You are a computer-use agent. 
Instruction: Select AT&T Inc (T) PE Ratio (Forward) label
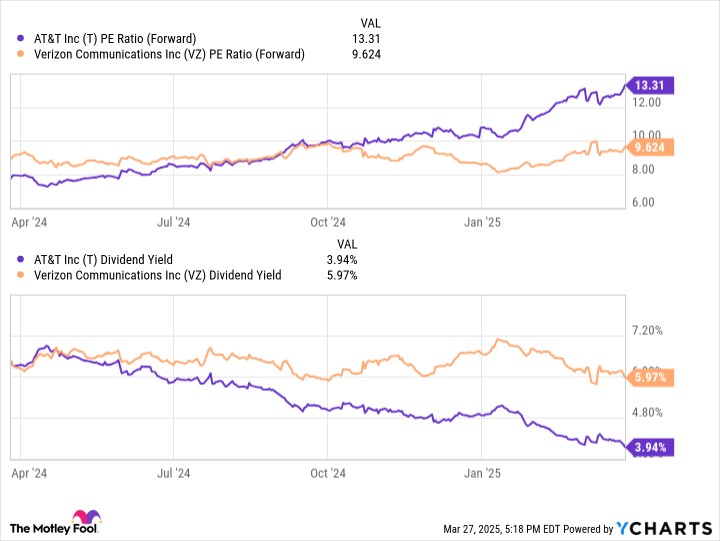coord(122,39)
